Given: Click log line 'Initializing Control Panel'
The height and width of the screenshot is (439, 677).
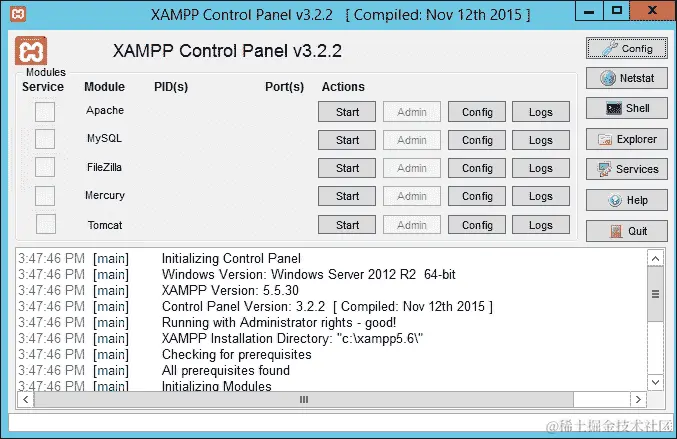Looking at the screenshot, I should 231,259.
